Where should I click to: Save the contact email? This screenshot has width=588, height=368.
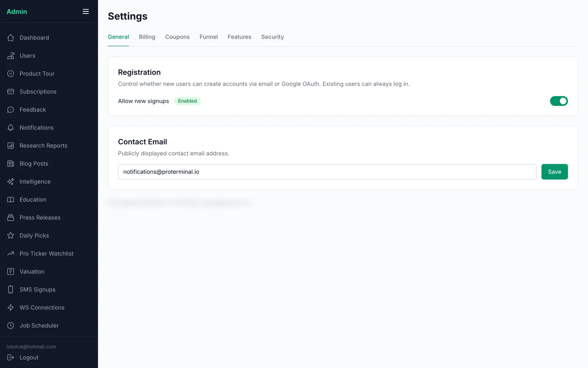555,172
